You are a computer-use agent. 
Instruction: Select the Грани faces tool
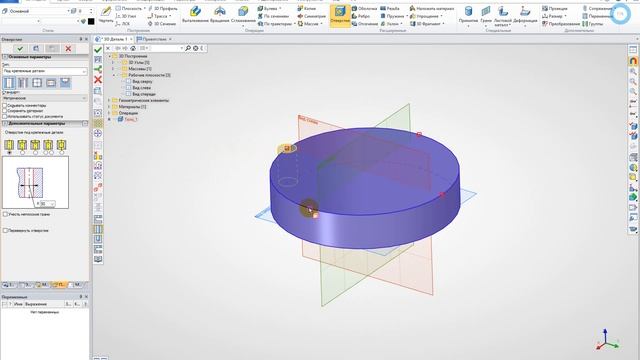click(486, 15)
